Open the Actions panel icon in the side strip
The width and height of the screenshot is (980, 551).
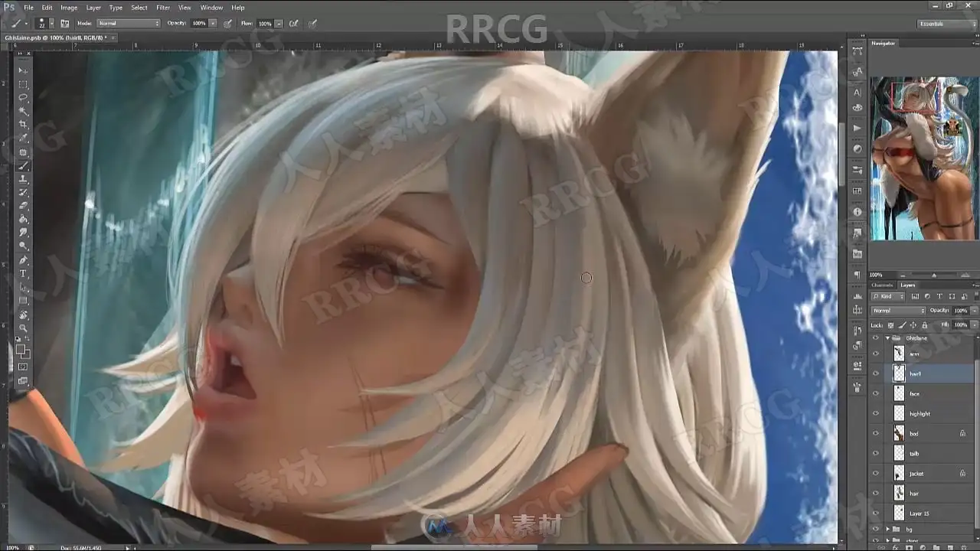click(857, 128)
